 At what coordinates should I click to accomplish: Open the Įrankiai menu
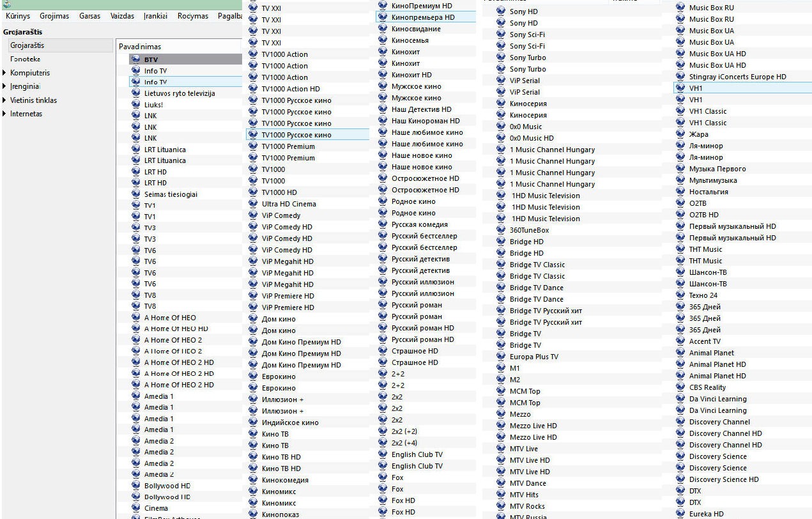(x=156, y=16)
